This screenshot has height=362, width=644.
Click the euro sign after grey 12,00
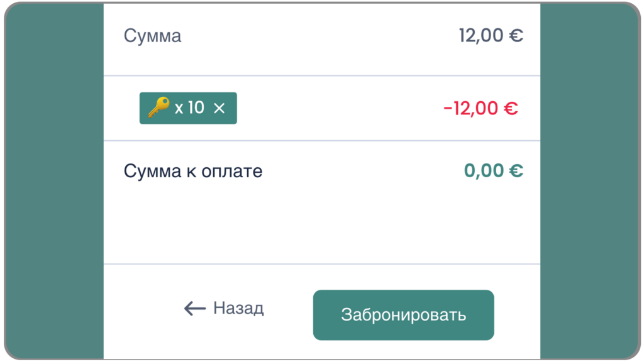(516, 35)
